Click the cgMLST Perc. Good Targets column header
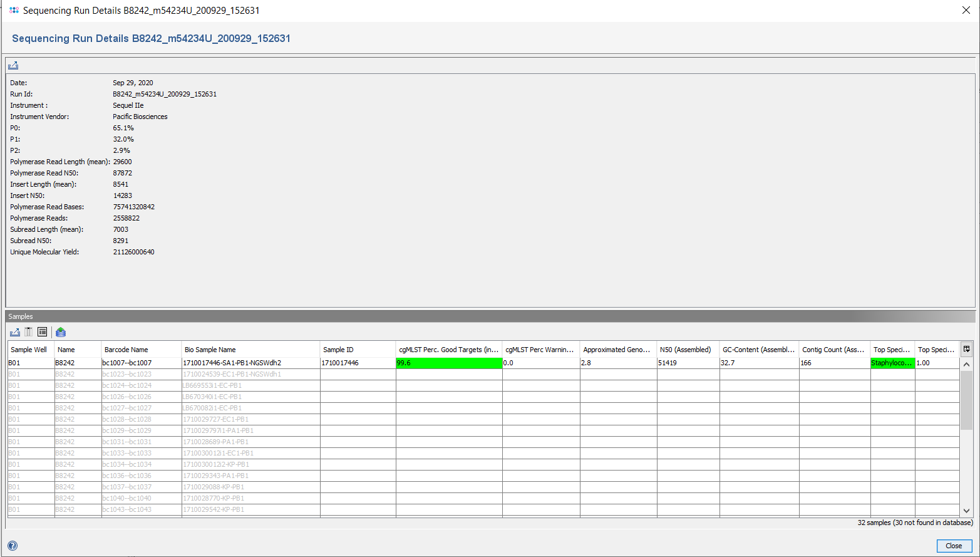Viewport: 980px width, 557px height. (448, 350)
